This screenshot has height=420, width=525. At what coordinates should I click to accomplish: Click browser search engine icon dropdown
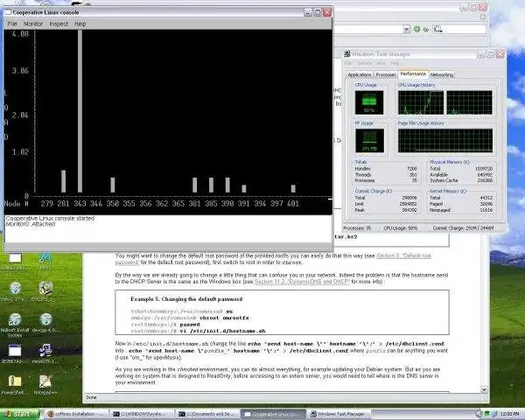(x=438, y=30)
